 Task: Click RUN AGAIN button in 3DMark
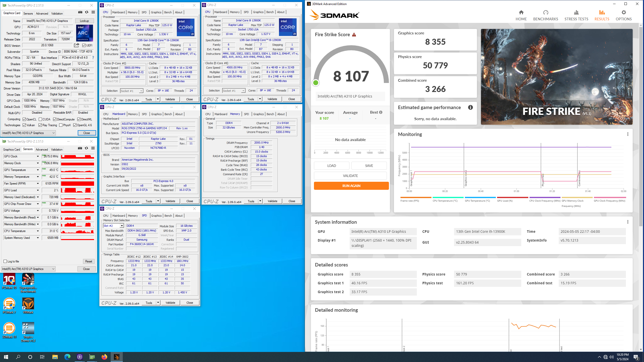coord(351,186)
